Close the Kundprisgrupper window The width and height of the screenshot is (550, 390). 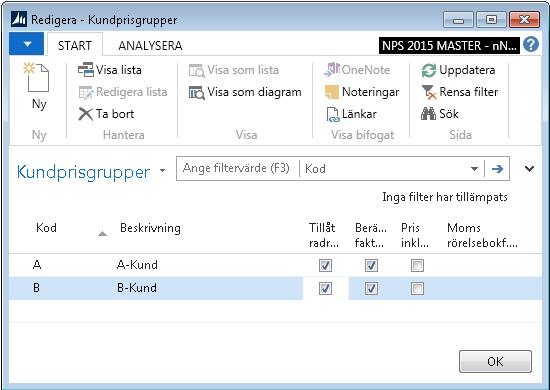point(524,20)
